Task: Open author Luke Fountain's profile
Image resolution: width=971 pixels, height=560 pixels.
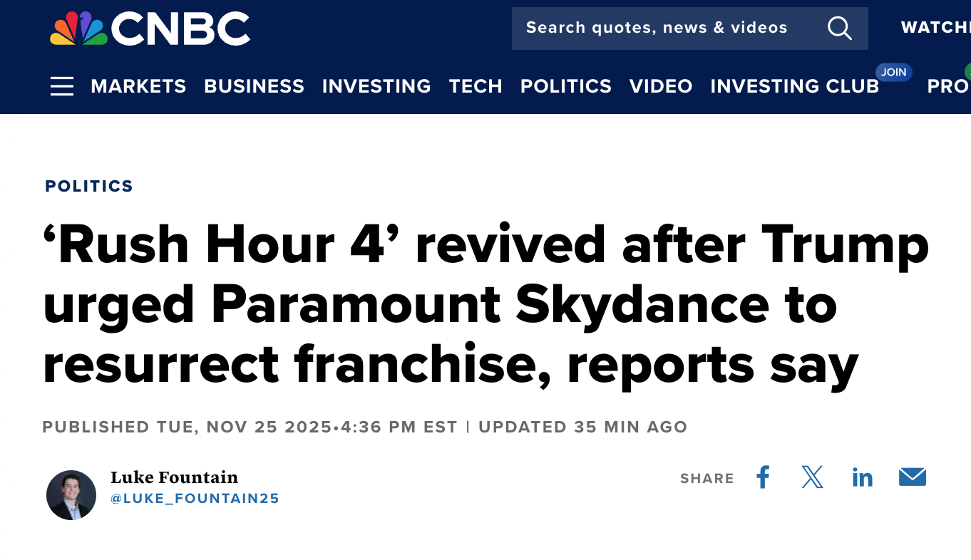Action: [174, 477]
